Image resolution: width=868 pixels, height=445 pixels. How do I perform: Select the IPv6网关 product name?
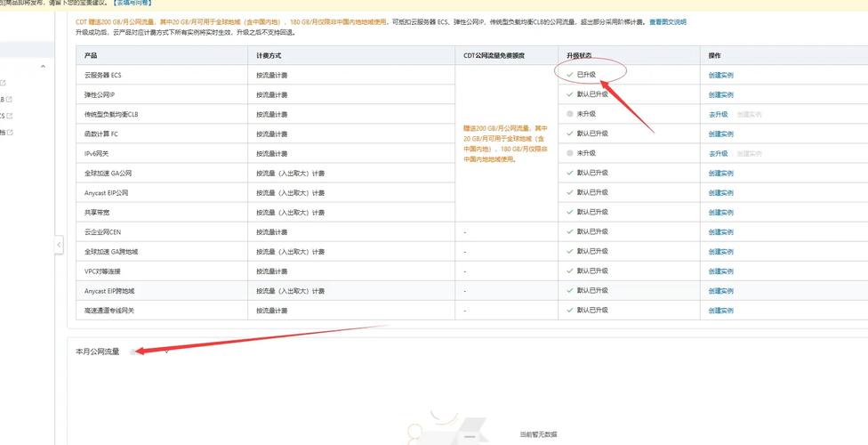click(x=96, y=153)
